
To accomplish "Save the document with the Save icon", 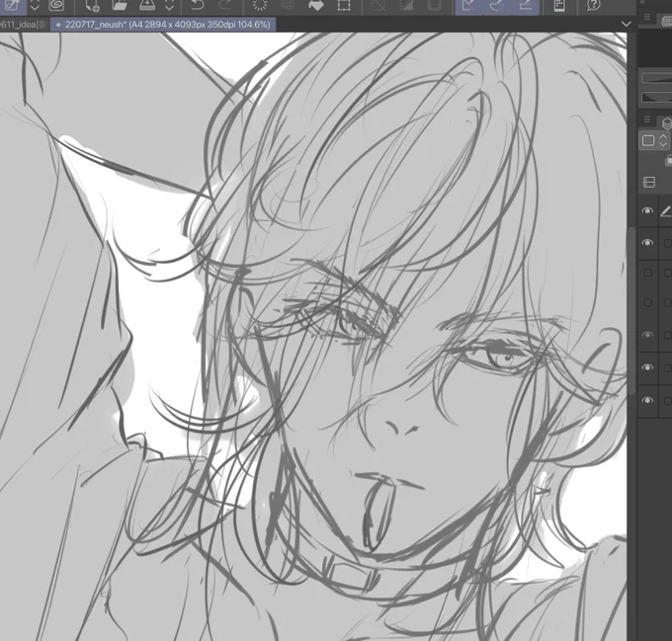I will 147,5.
